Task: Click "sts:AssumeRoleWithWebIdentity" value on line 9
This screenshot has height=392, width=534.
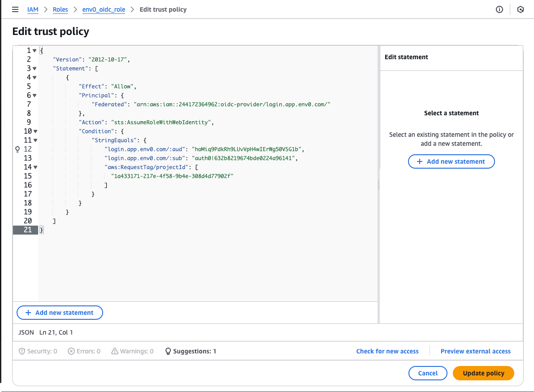Action: point(161,122)
